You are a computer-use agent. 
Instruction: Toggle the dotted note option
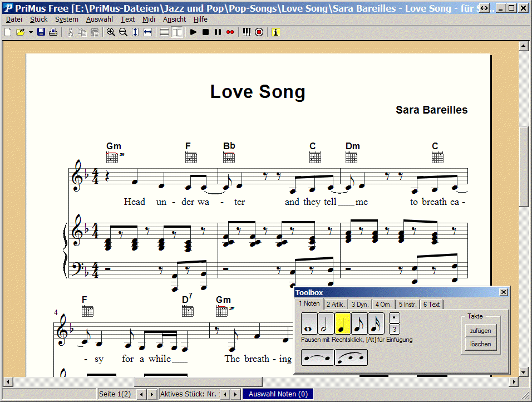tap(393, 316)
